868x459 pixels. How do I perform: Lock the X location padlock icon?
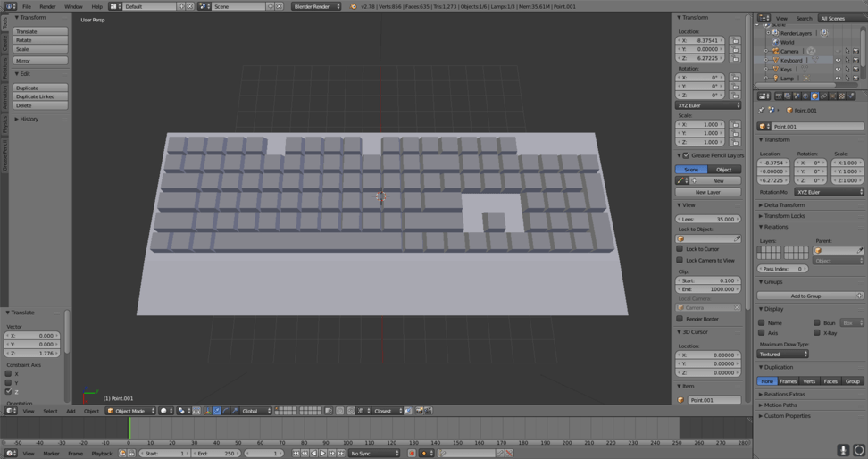(735, 41)
